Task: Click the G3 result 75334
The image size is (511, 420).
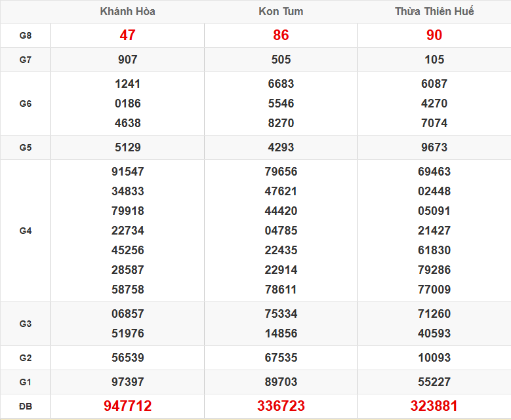Action: tap(281, 314)
